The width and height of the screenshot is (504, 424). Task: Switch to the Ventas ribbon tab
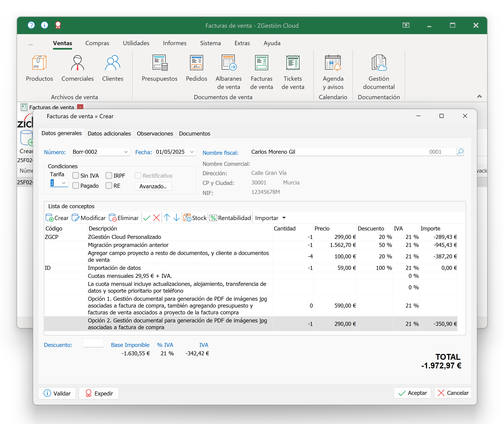[62, 43]
